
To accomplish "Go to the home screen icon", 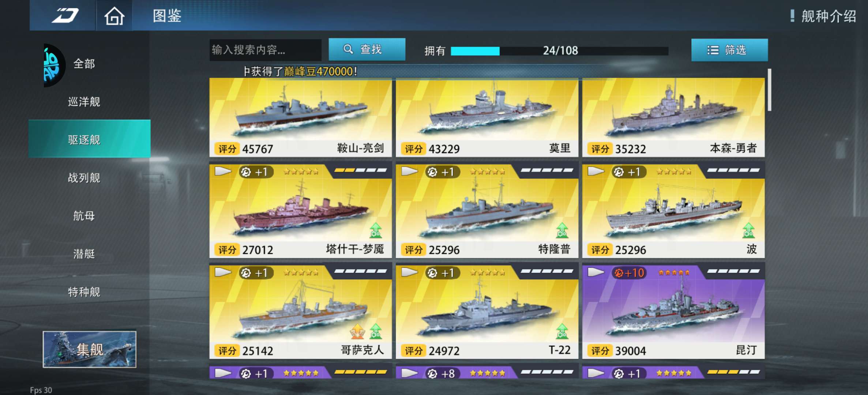I will click(114, 16).
